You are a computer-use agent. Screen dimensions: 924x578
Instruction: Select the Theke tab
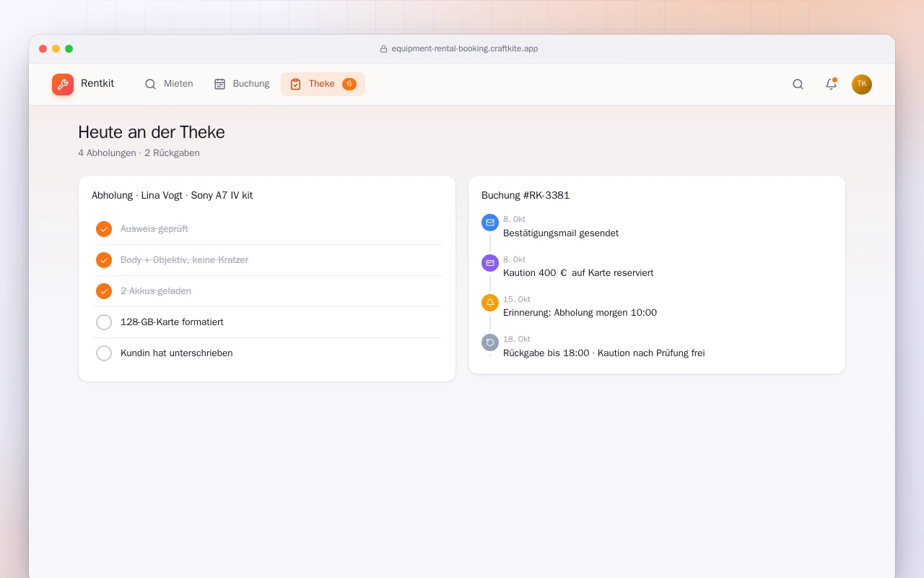click(x=323, y=84)
